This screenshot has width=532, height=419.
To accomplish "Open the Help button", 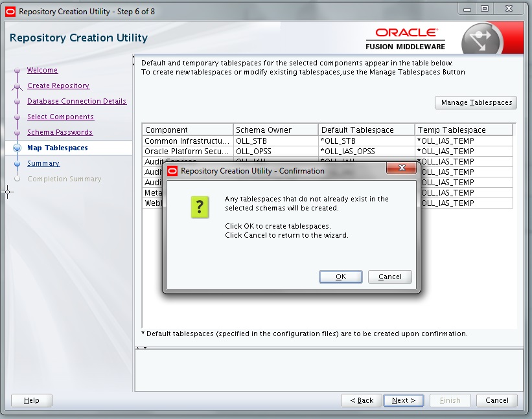I will point(32,400).
